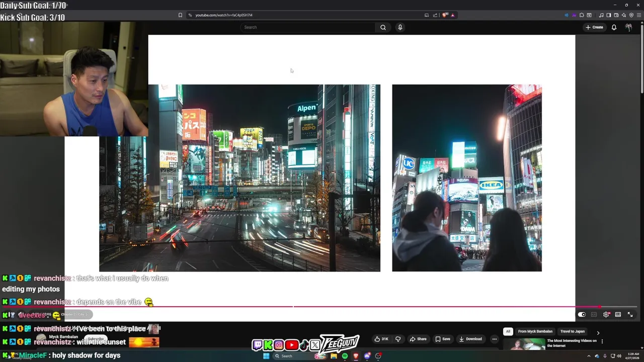This screenshot has height=362, width=644.
Task: Start voice search with the microphone icon
Action: (400, 27)
